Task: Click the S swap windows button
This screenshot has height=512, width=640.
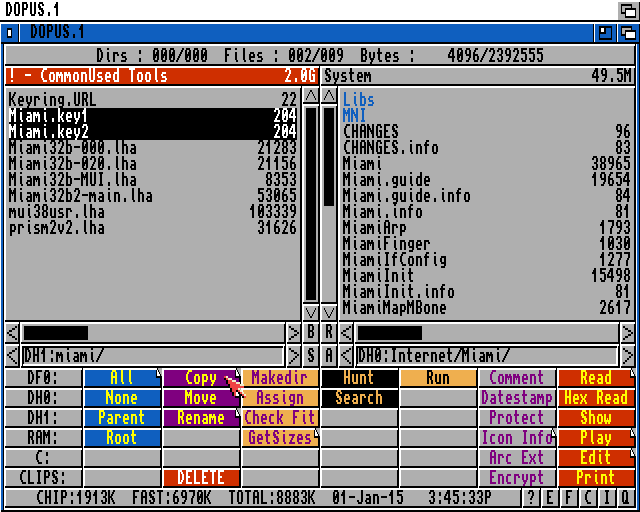Action: click(311, 356)
